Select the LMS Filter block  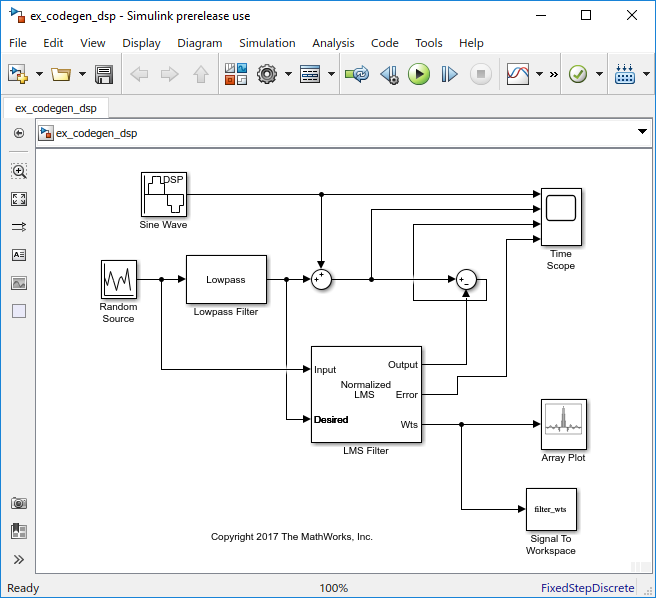(x=366, y=394)
